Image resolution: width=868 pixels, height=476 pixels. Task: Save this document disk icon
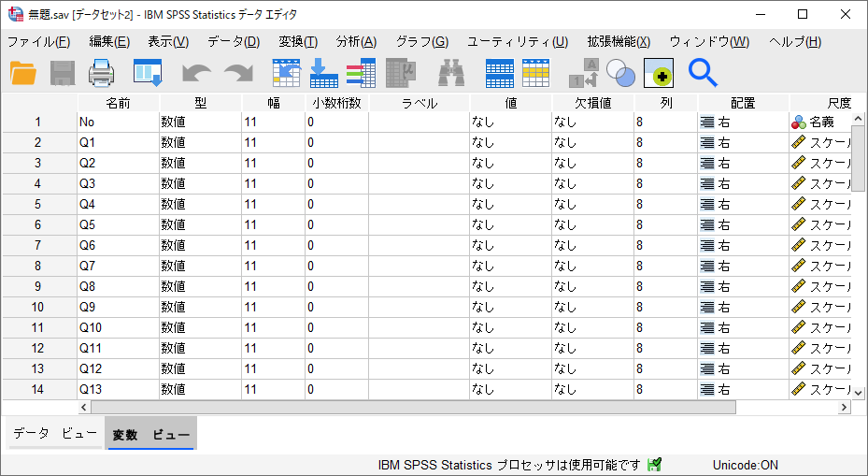63,73
